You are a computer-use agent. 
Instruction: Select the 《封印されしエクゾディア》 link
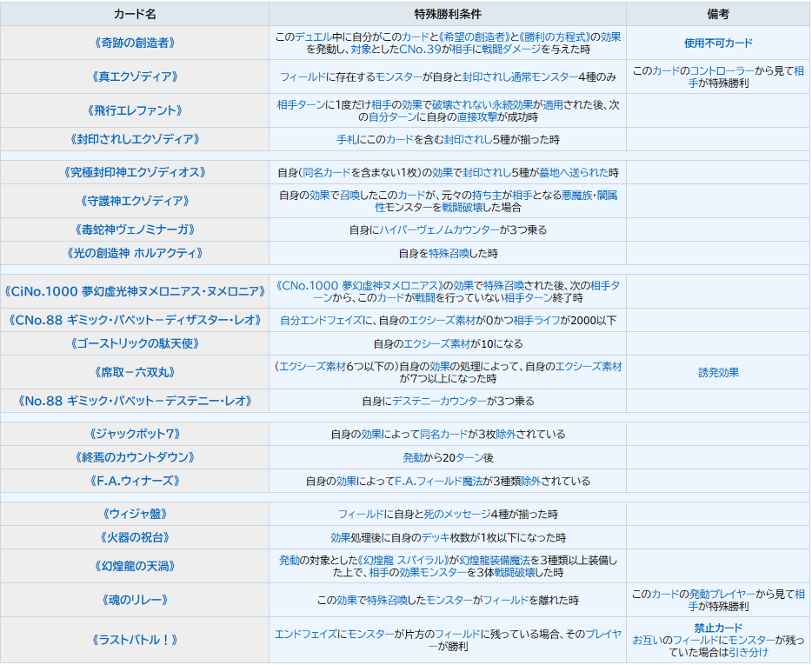click(134, 139)
